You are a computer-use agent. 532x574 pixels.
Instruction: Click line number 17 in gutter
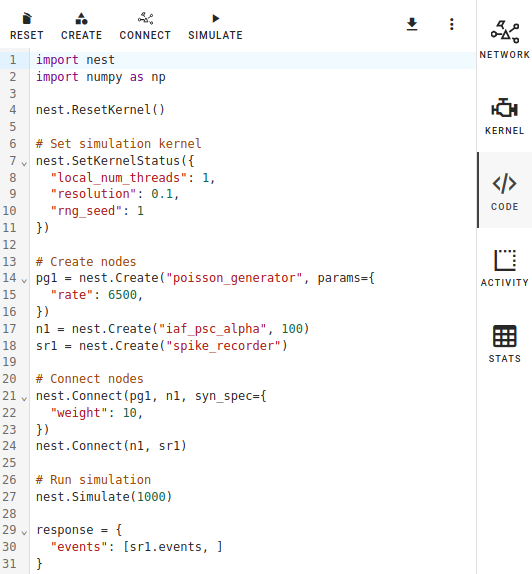click(x=10, y=329)
